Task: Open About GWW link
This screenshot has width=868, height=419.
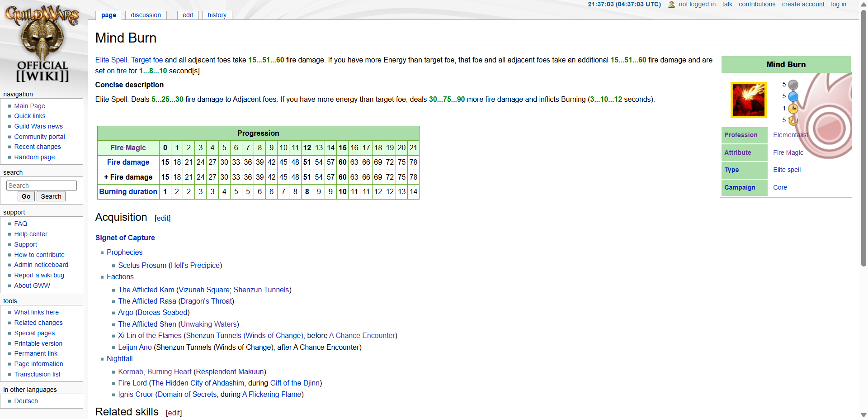Action: point(32,286)
